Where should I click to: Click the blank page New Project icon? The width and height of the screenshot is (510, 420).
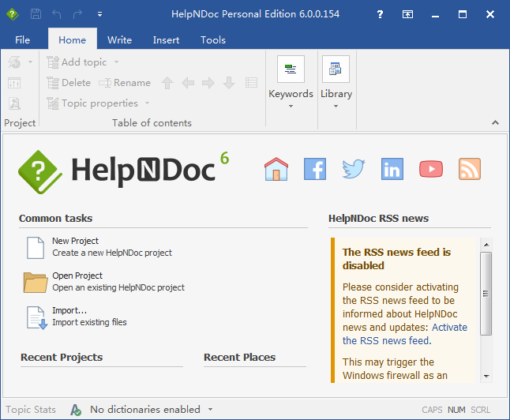(36, 248)
